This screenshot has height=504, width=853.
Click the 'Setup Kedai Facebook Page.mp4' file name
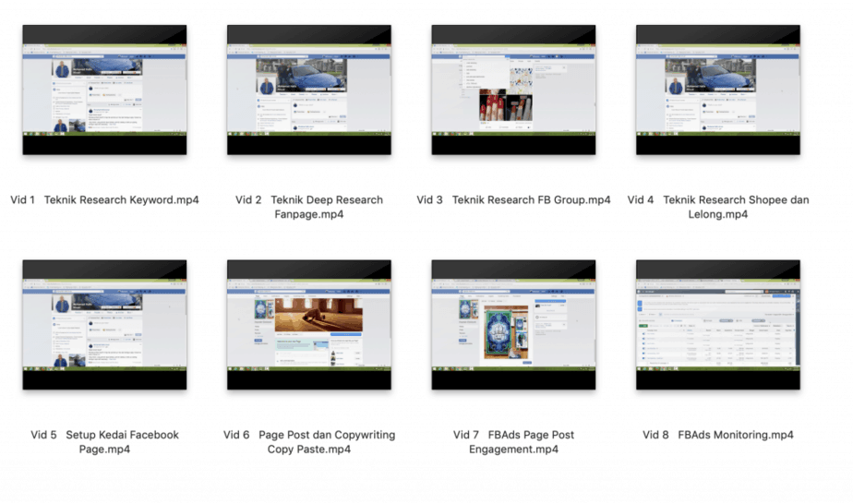[104, 442]
